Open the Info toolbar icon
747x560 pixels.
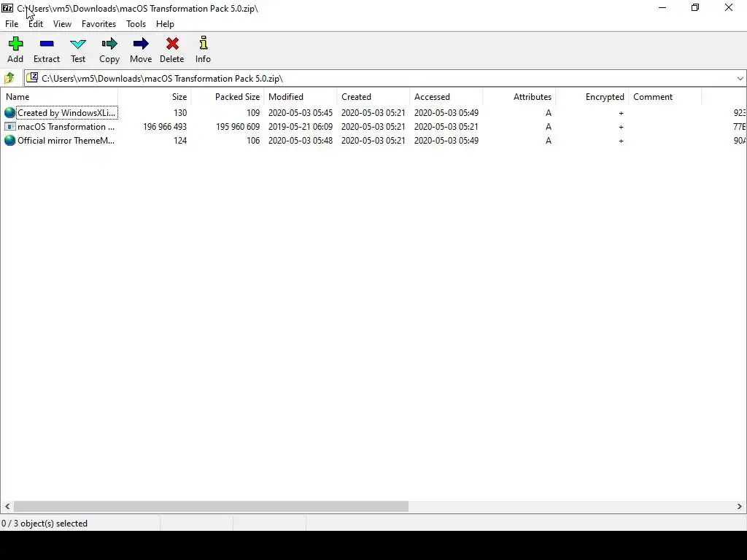(x=204, y=43)
